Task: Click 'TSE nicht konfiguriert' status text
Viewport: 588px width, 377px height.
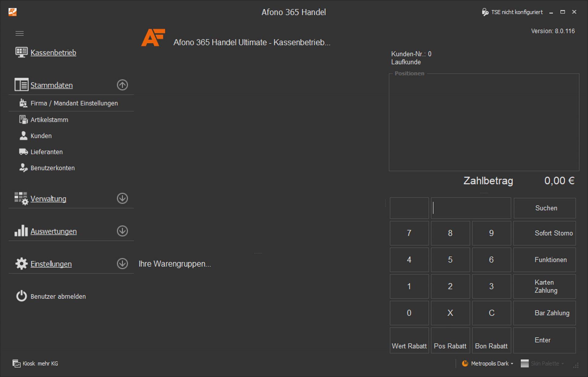Action: [x=517, y=12]
